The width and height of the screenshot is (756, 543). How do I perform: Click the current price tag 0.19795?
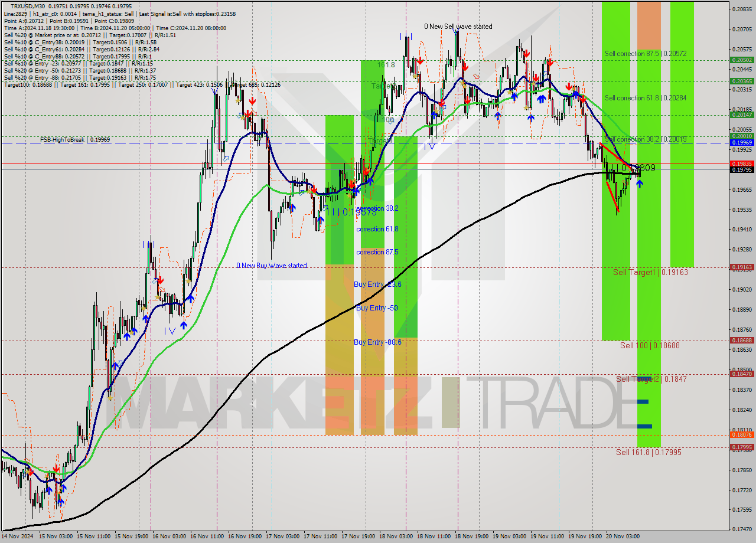(x=742, y=170)
